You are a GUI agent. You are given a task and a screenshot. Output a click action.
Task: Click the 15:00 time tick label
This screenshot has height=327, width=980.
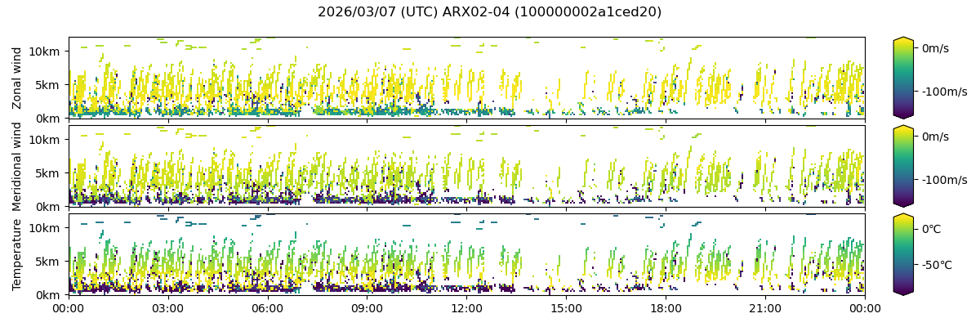[566, 308]
